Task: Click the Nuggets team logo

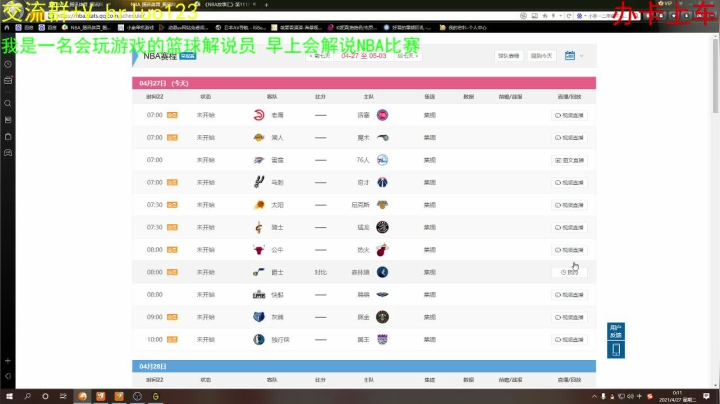Action: (x=382, y=317)
